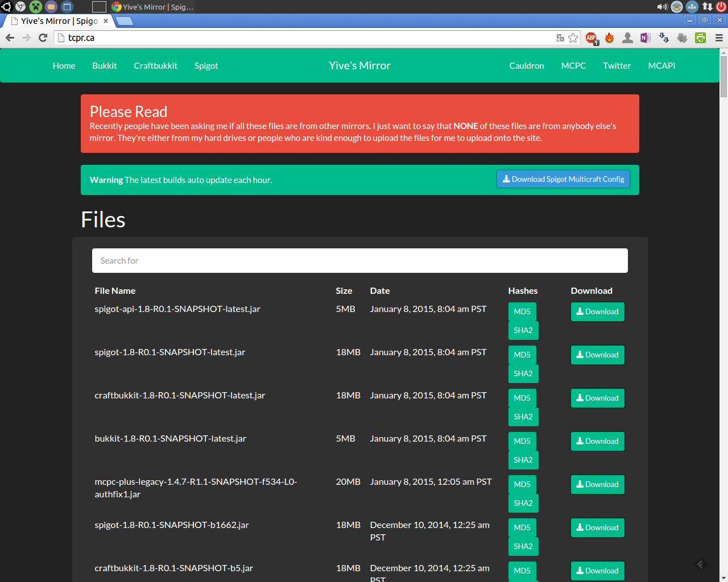
Task: Click the green print extension icon
Action: point(700,38)
